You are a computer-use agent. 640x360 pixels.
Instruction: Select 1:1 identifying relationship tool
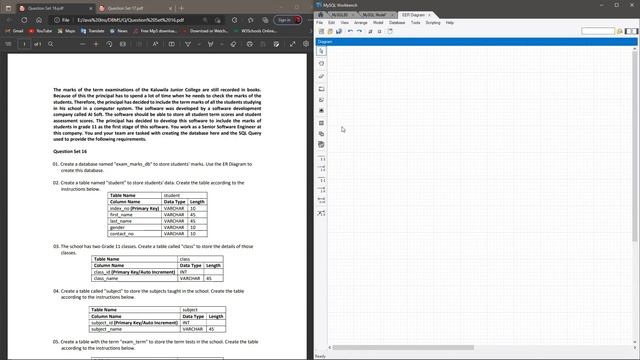(x=321, y=180)
